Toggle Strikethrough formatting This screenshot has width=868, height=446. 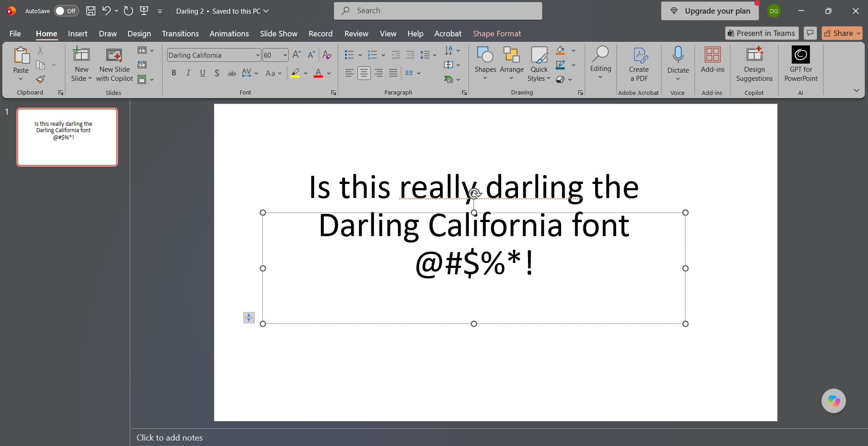(232, 73)
